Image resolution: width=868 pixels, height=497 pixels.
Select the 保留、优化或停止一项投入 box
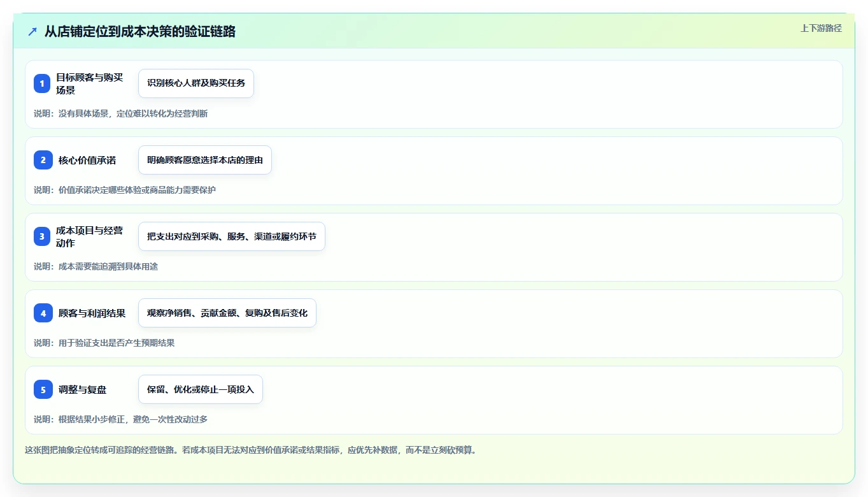[201, 389]
